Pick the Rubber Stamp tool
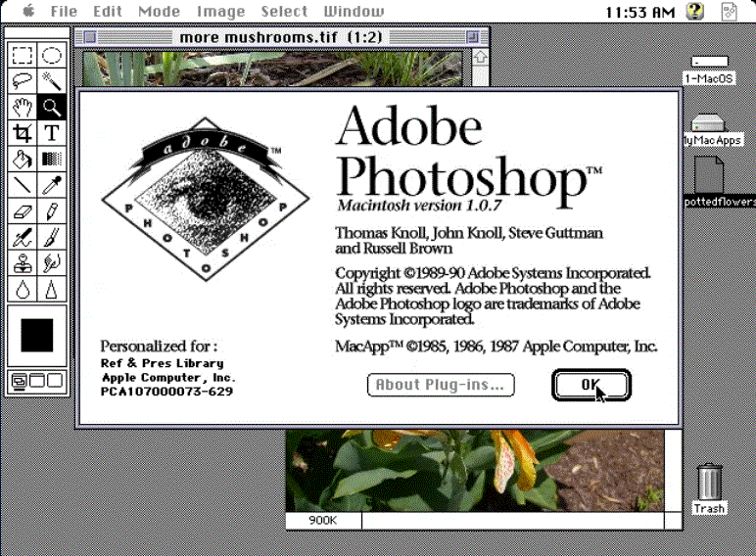This screenshot has height=556, width=756. 23,263
